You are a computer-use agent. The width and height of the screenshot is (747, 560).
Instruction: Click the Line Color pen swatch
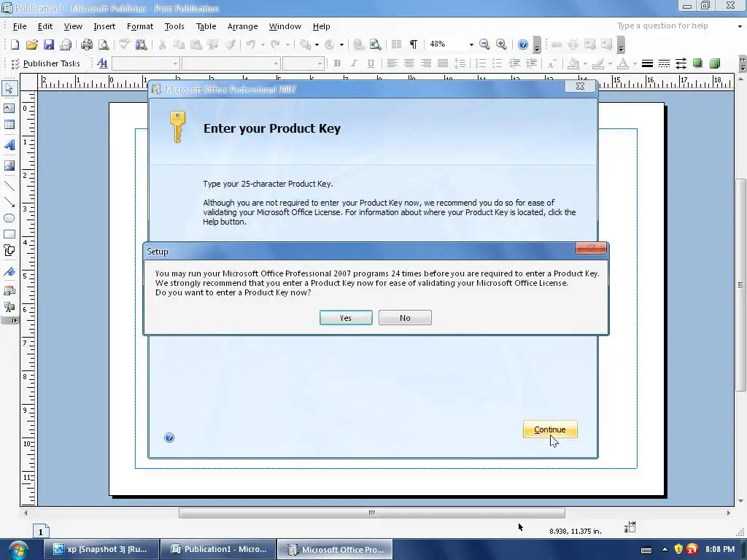[598, 63]
